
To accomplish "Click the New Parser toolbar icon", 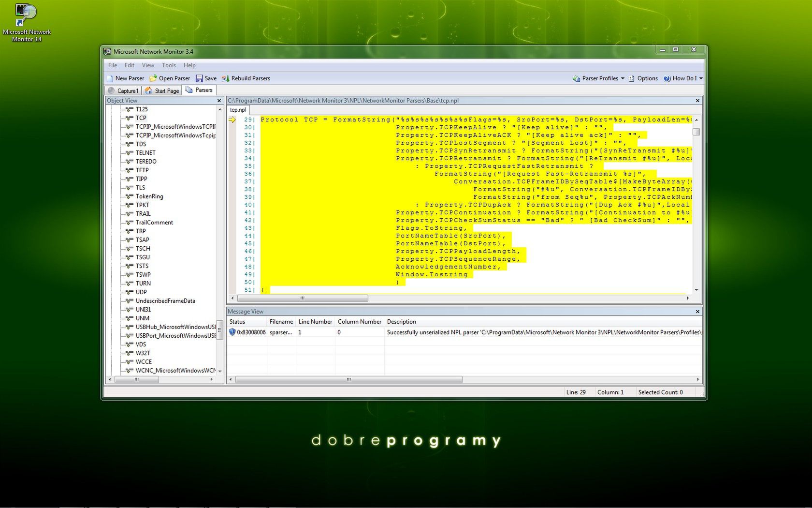I will (110, 78).
